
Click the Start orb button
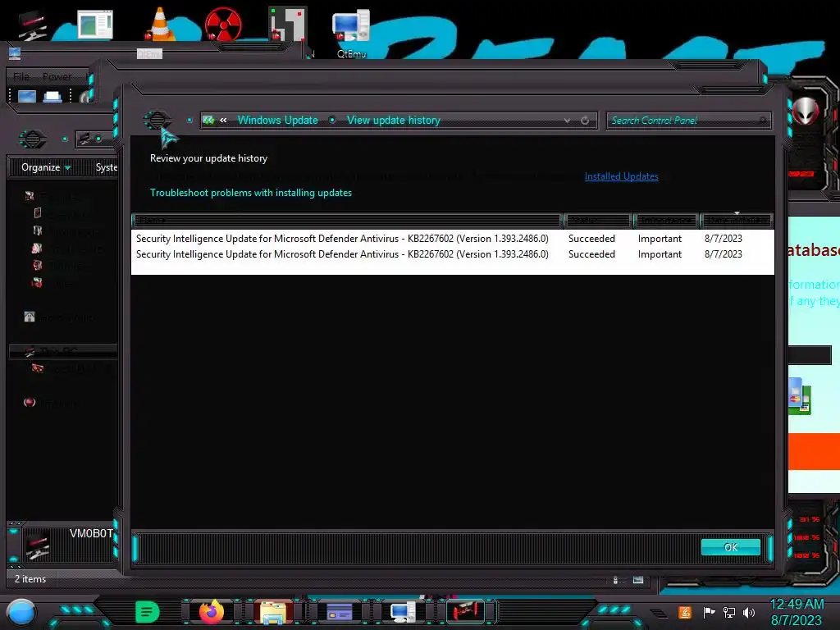(x=21, y=612)
